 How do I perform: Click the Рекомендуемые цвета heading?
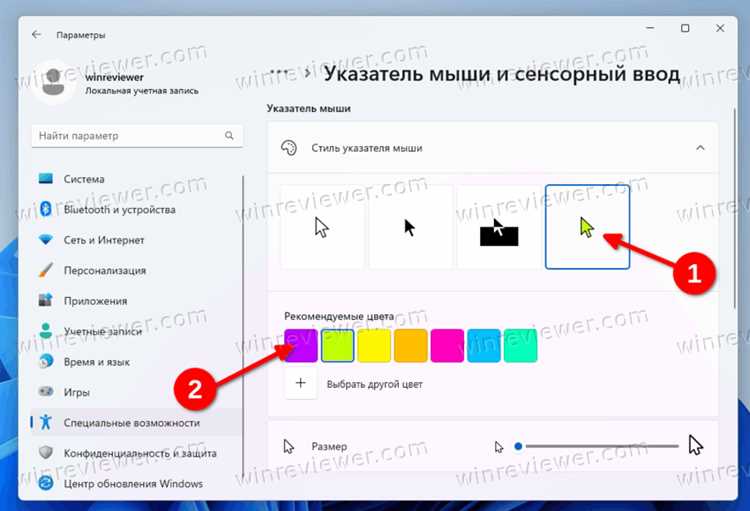pos(339,316)
